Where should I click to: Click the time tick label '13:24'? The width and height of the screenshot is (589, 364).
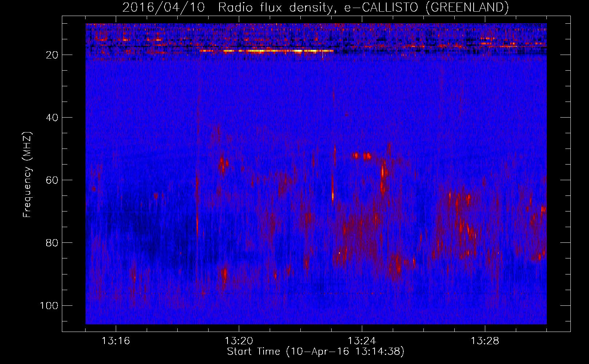pos(362,341)
